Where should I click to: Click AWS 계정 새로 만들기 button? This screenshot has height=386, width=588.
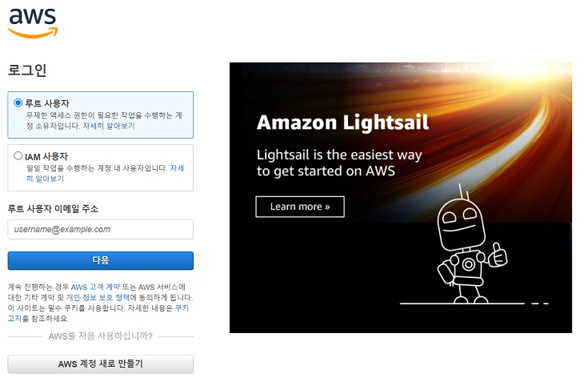pos(101,364)
